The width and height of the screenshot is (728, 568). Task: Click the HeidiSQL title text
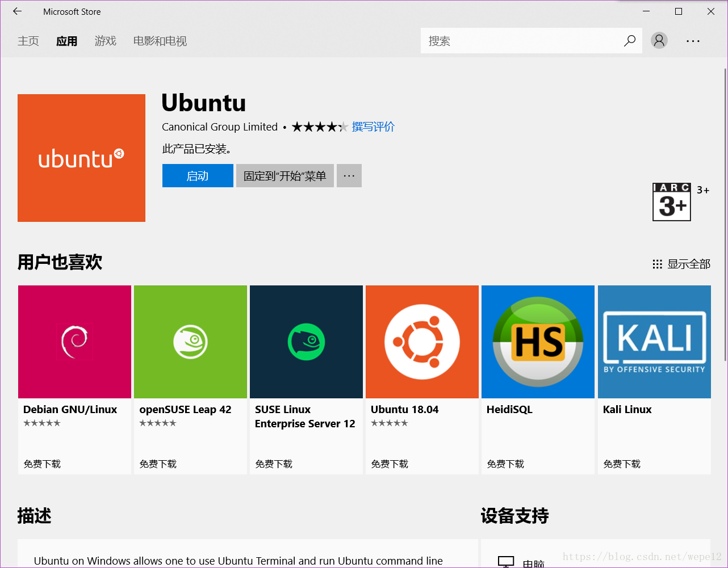509,409
